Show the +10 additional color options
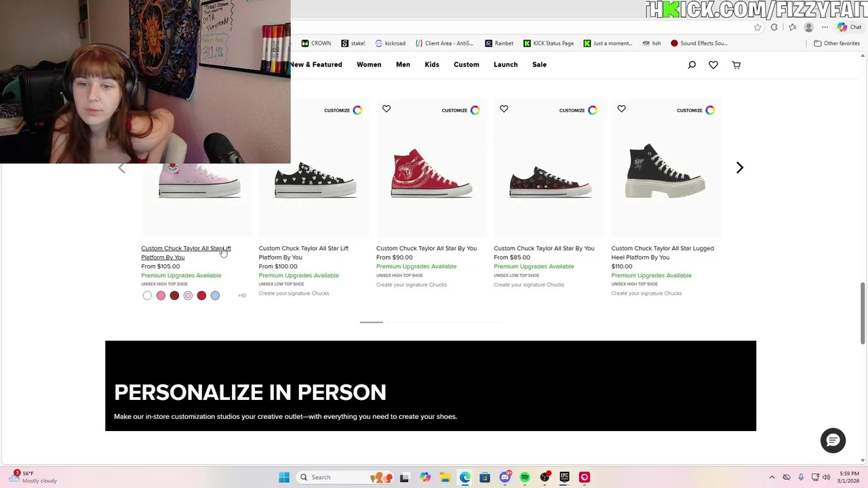The image size is (868, 488). (x=242, y=296)
